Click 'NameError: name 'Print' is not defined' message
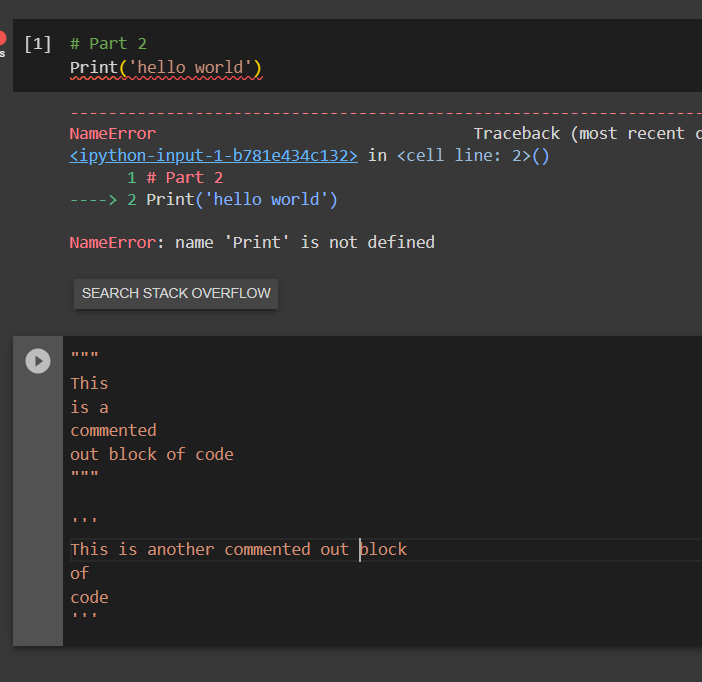This screenshot has width=702, height=682. click(x=252, y=242)
